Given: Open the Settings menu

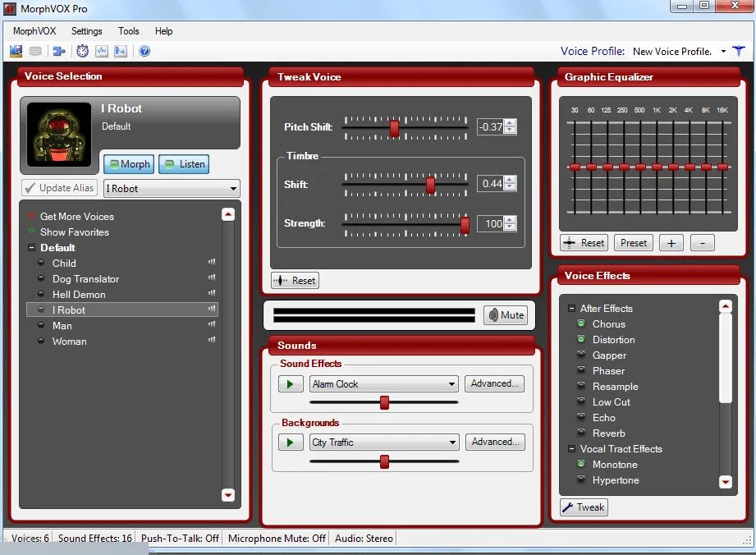Looking at the screenshot, I should pos(87,31).
